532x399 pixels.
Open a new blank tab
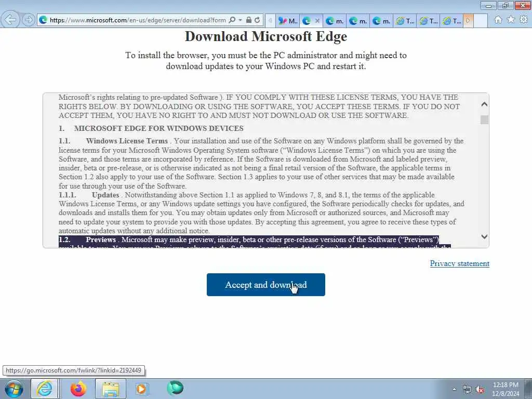click(481, 21)
